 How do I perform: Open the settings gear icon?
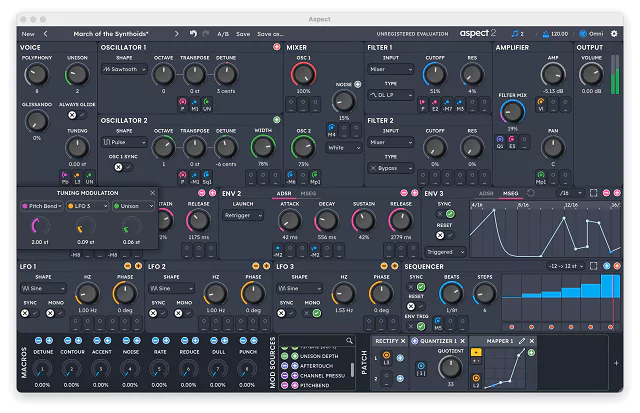[x=614, y=33]
